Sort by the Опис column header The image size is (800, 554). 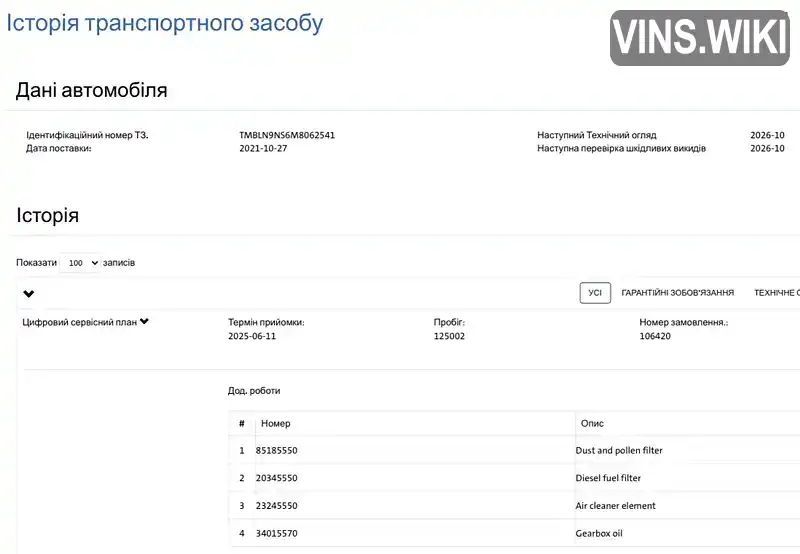pos(592,423)
